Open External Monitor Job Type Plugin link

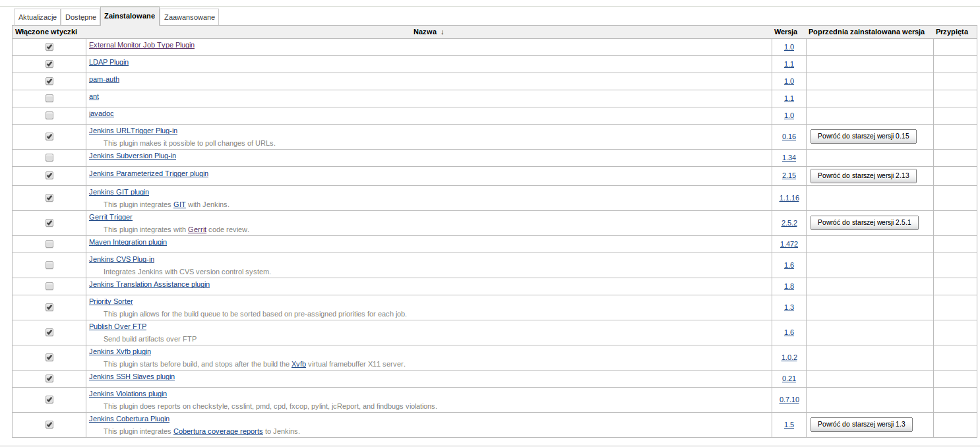tap(142, 45)
